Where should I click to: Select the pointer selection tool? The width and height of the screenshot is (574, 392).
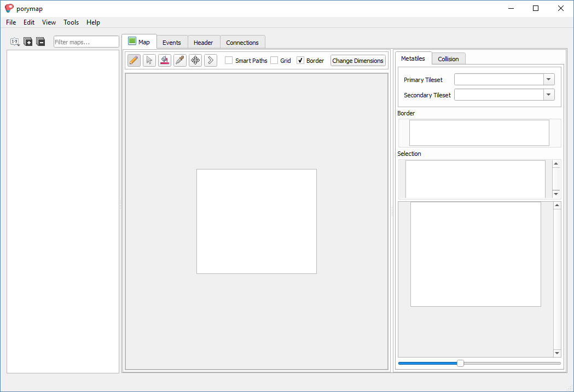click(149, 60)
